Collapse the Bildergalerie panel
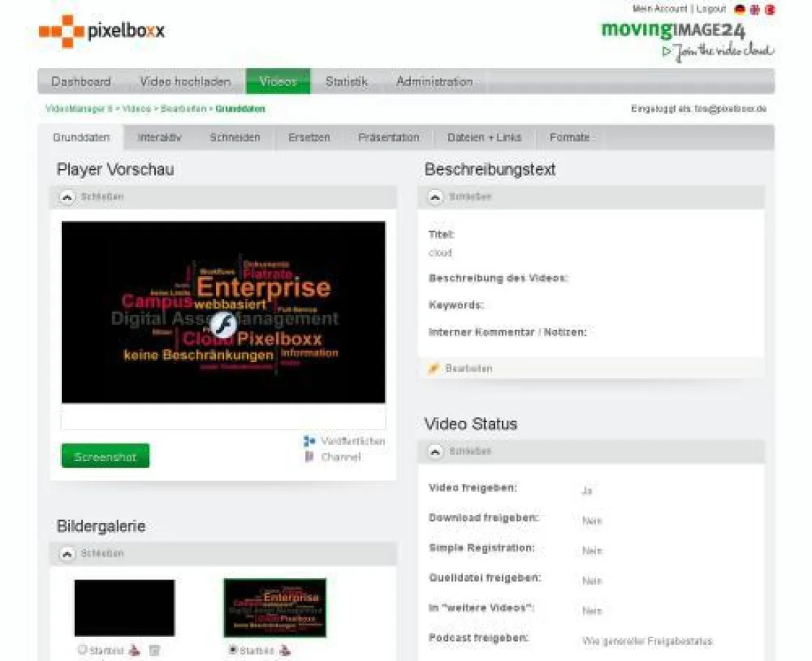Screen dimensions: 812x661 (68, 554)
